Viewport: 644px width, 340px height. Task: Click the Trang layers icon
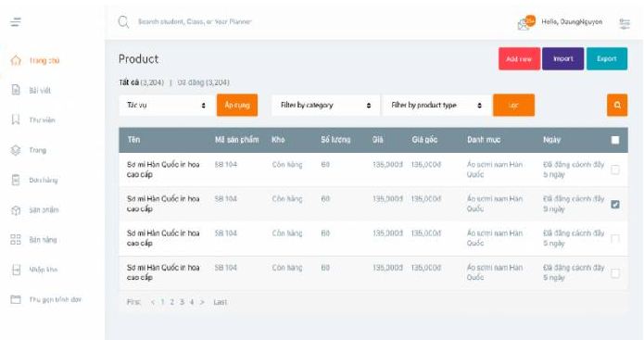16,150
